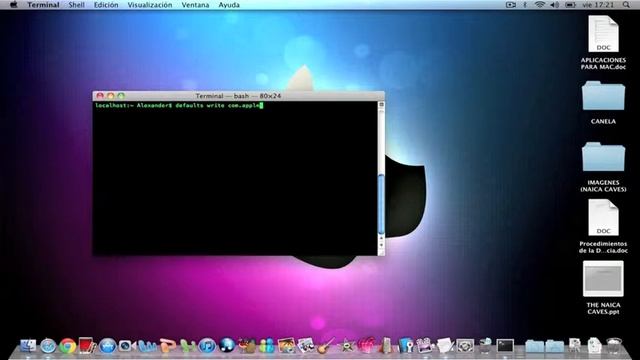Launch iTunes from the Dock

tap(207, 346)
